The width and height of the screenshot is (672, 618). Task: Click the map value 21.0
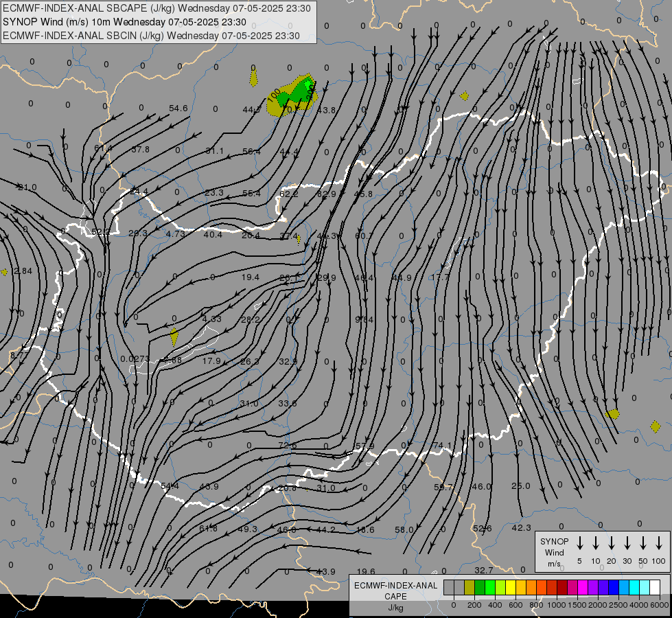(x=27, y=187)
